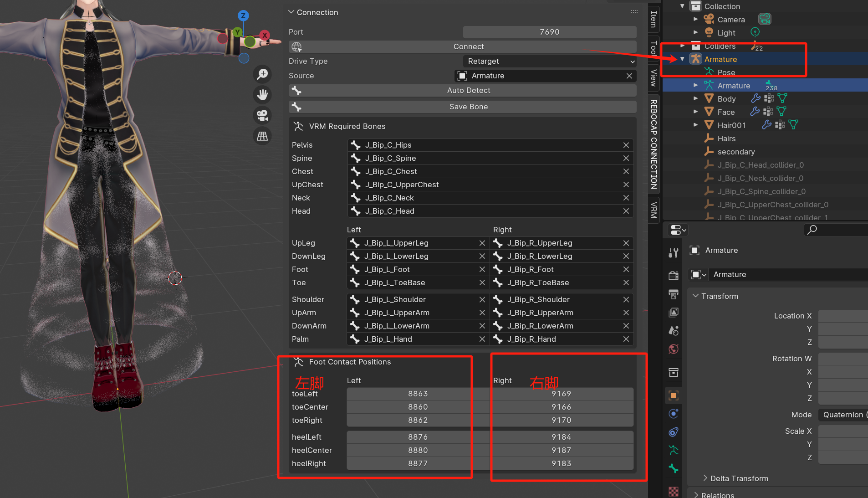Click the Light data icon in outliner
The image size is (868, 498).
click(755, 32)
